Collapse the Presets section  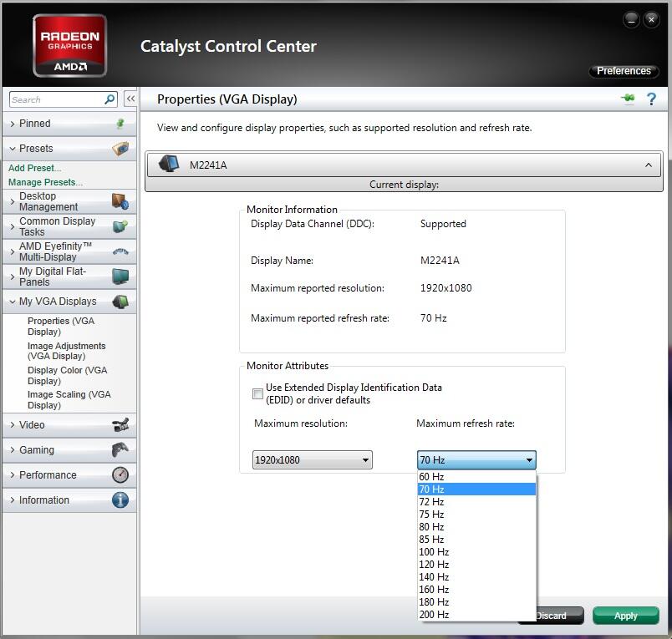point(12,149)
